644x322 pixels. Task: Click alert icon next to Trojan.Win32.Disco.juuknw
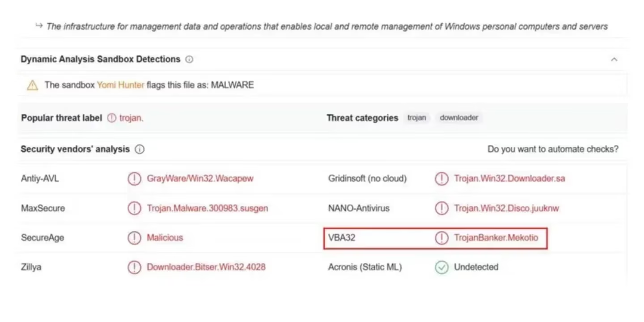pyautogui.click(x=441, y=208)
